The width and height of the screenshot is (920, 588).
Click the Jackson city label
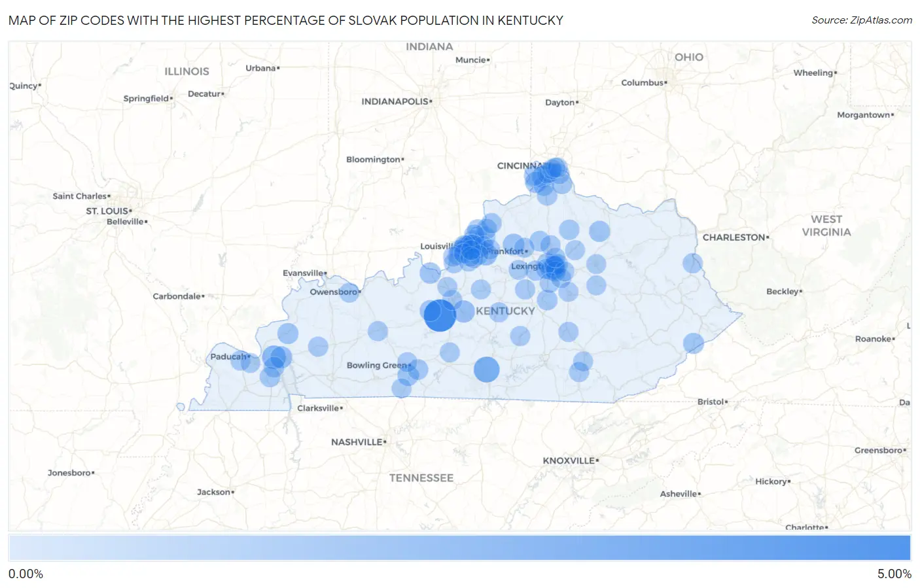click(x=214, y=492)
